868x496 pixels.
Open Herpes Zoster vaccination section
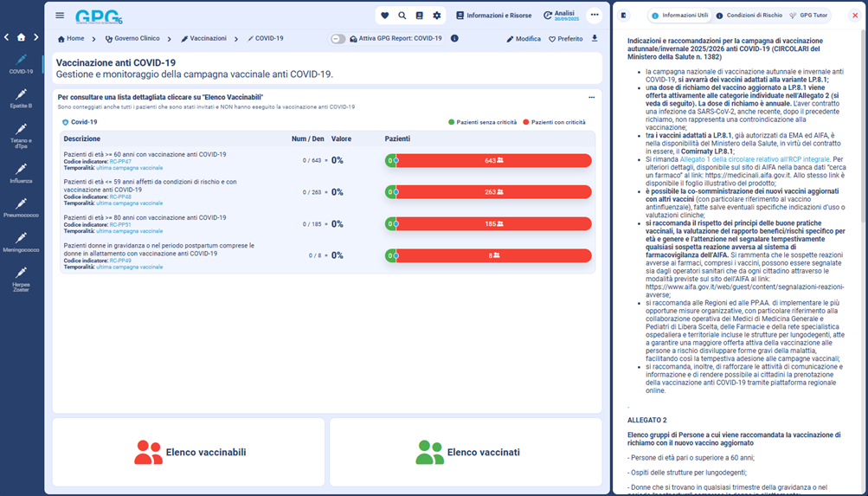click(21, 278)
